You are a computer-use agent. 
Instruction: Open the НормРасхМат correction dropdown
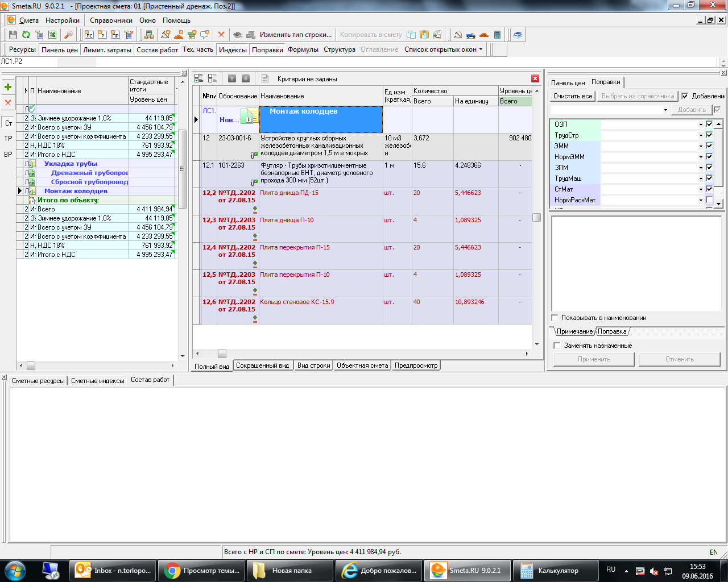pyautogui.click(x=701, y=200)
